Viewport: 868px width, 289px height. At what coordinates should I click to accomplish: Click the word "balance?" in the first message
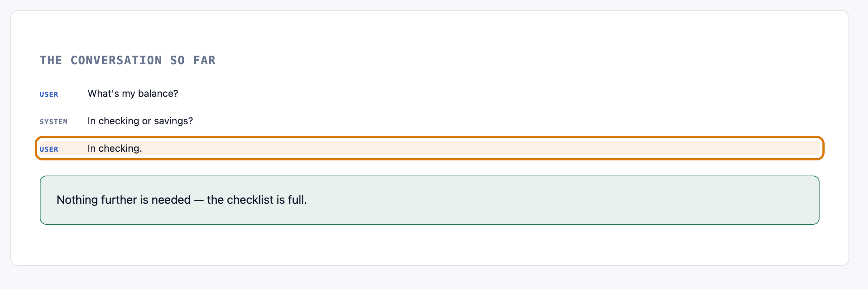158,94
